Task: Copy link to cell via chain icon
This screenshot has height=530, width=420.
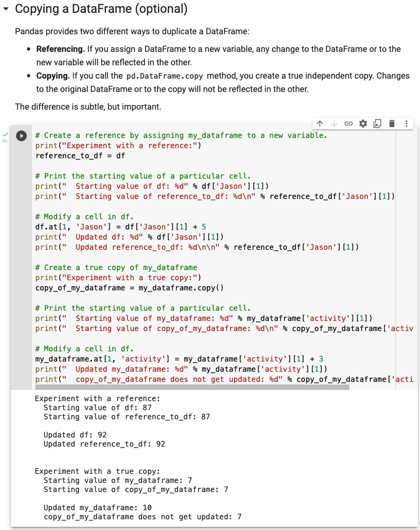Action: tap(348, 124)
